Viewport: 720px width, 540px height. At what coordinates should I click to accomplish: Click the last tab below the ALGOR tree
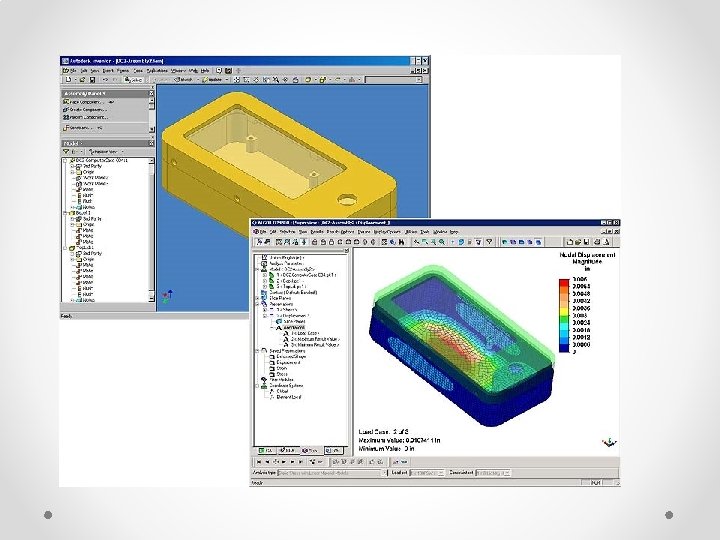(333, 450)
